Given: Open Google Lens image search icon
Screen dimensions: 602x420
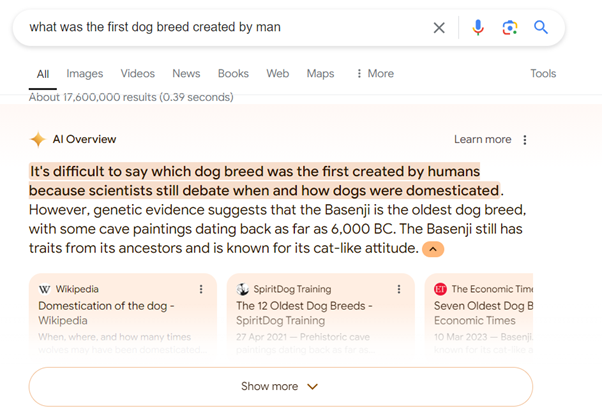Looking at the screenshot, I should (x=510, y=28).
